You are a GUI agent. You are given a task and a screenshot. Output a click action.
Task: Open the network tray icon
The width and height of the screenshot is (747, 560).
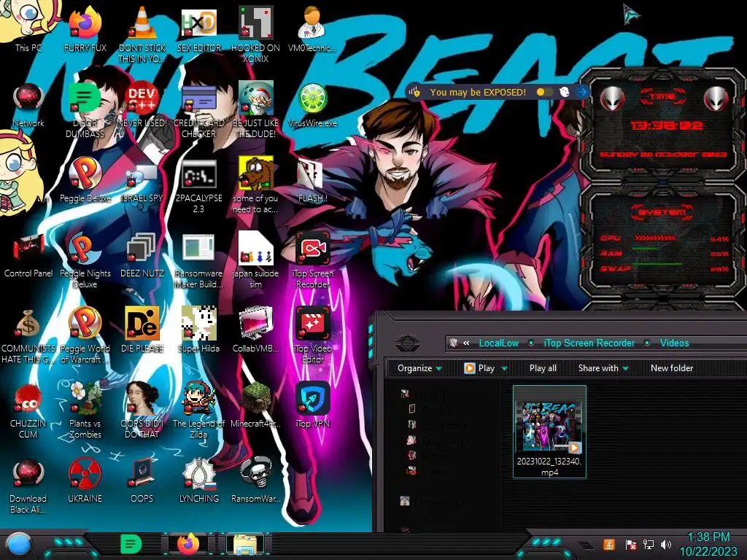pos(648,544)
